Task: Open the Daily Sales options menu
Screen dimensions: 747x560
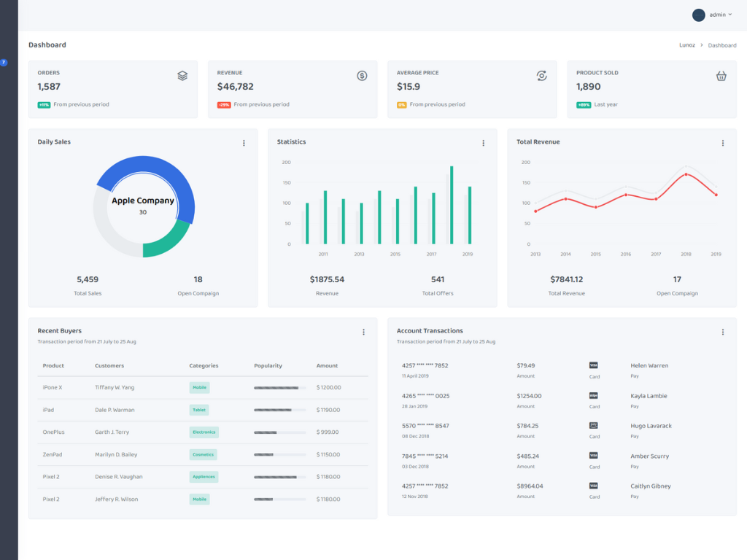Action: (244, 144)
